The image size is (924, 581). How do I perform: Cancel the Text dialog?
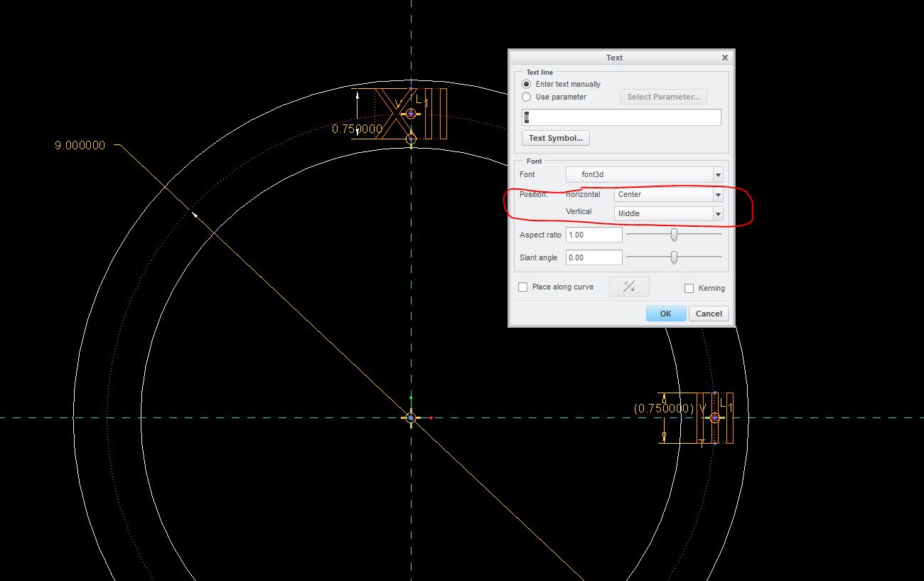click(x=709, y=314)
